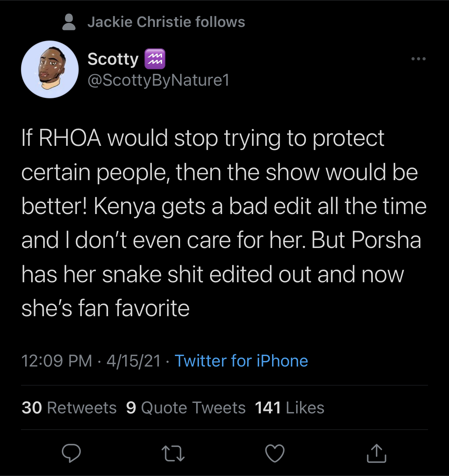Open the three-dot more options menu

(419, 59)
